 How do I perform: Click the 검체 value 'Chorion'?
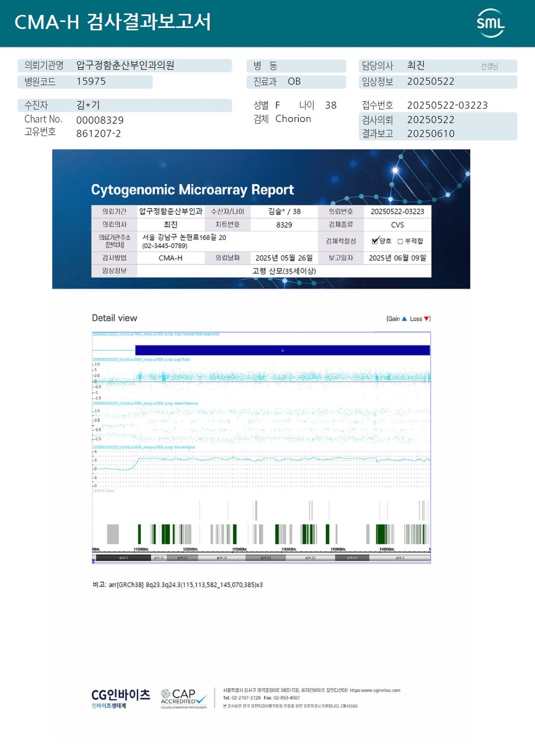[x=294, y=118]
